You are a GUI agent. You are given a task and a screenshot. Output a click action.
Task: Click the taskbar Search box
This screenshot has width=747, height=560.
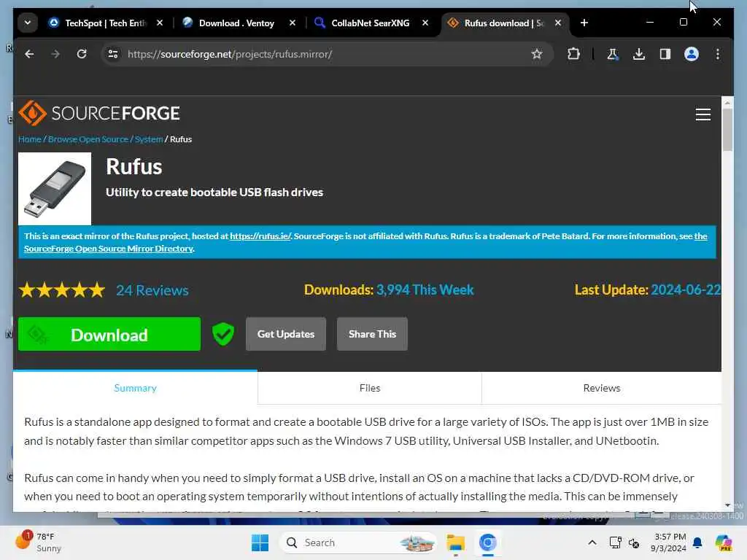click(357, 542)
